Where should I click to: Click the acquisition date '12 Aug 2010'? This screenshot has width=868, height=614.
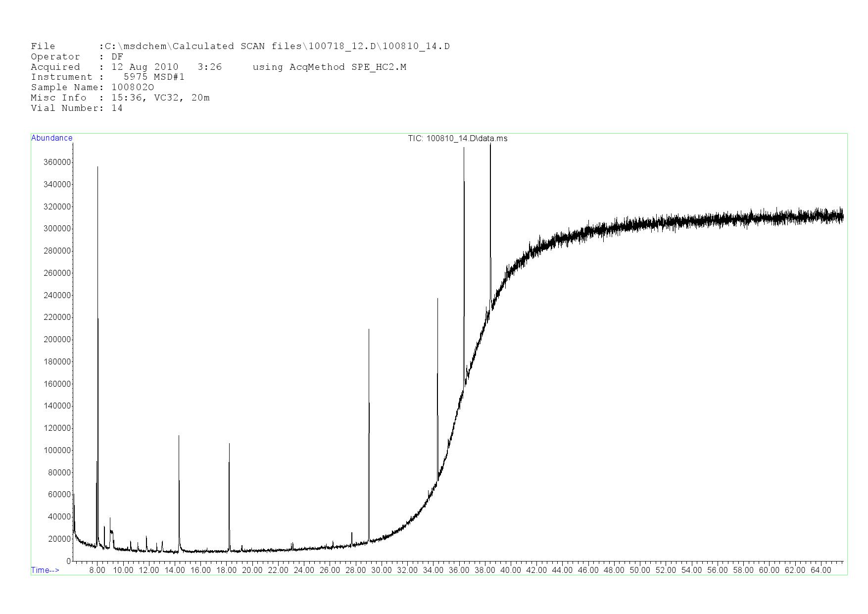click(145, 67)
